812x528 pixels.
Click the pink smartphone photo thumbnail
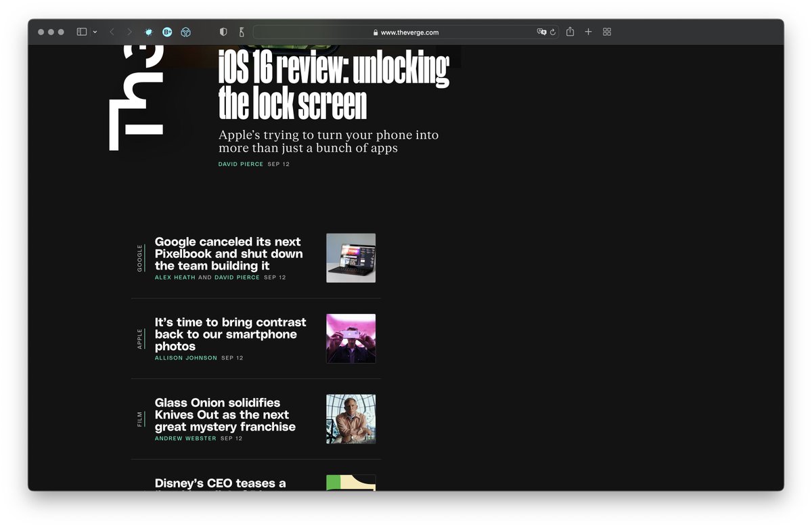[x=351, y=338]
